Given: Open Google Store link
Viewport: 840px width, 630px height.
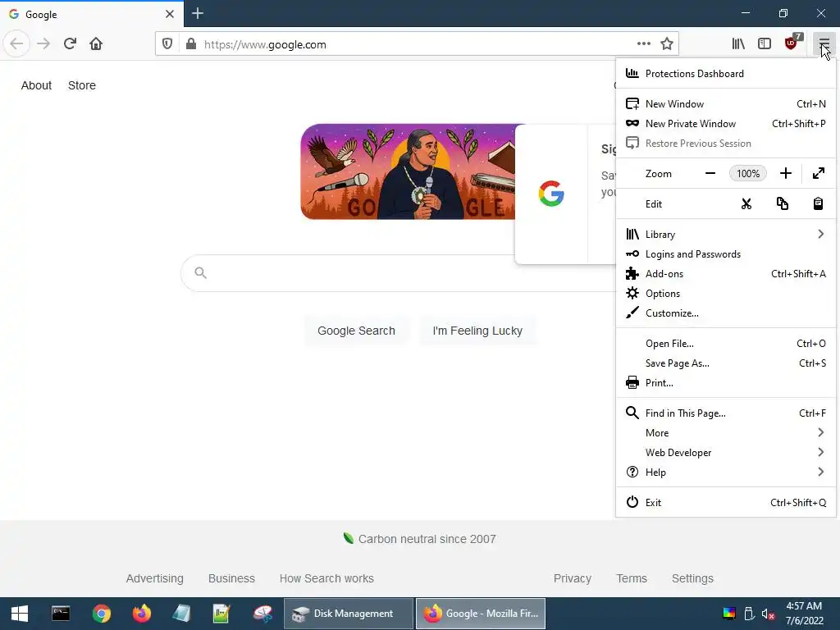Looking at the screenshot, I should click(x=82, y=85).
